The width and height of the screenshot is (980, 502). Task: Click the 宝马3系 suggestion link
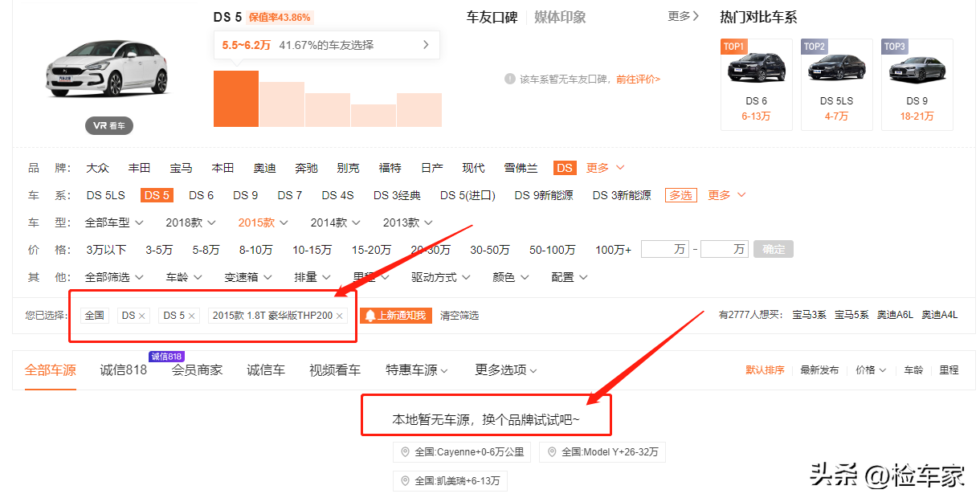coord(809,315)
